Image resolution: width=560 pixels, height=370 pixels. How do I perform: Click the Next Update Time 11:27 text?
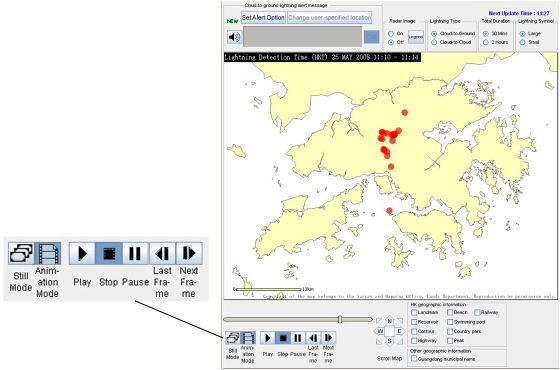(x=519, y=13)
